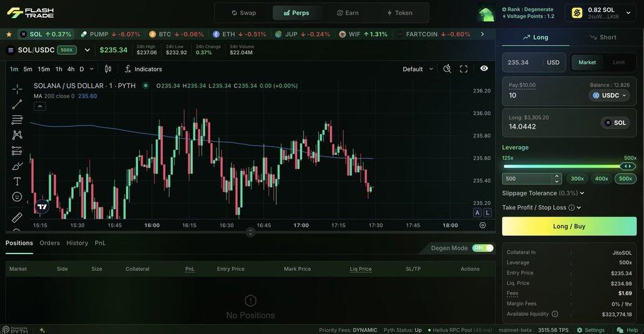This screenshot has width=644, height=334.
Task: Open the candlestick chart style picker
Action: 108,69
